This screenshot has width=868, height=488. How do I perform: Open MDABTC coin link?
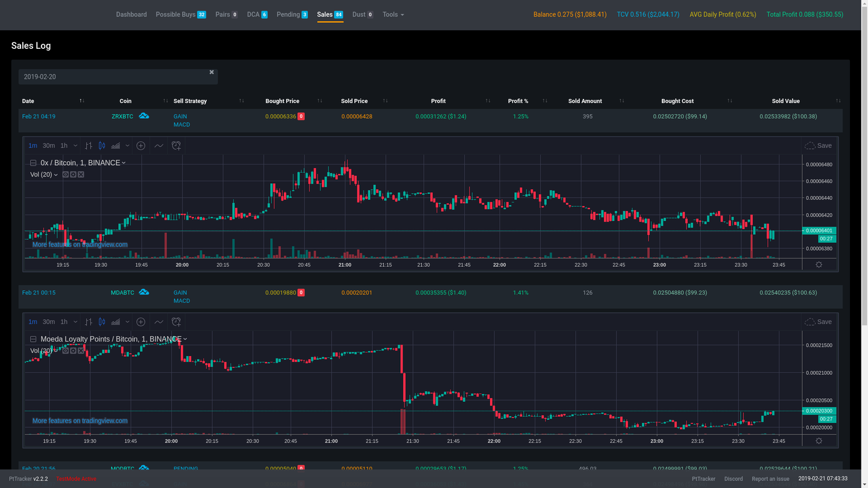coord(122,292)
